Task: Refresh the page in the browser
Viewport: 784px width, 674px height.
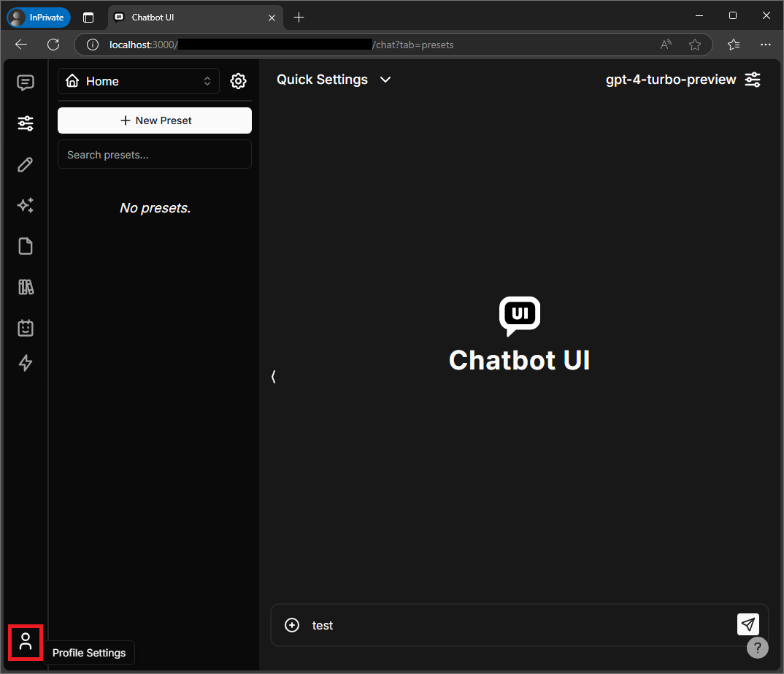Action: (53, 45)
